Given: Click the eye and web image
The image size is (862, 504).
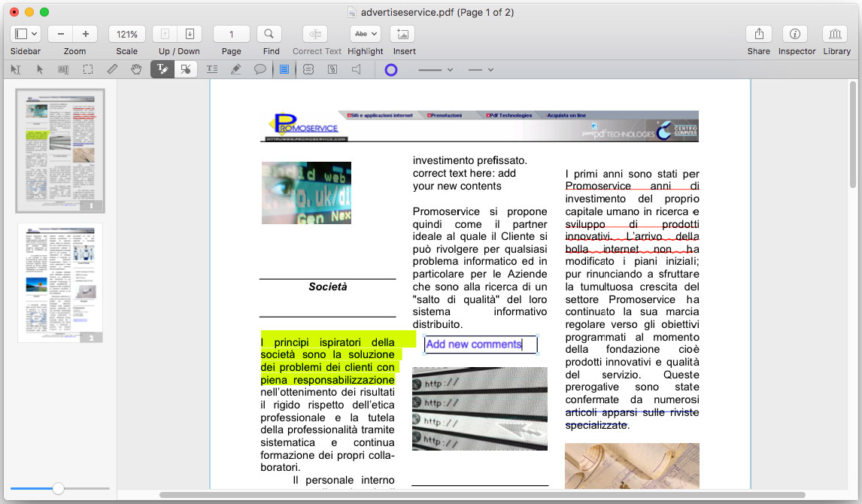Looking at the screenshot, I should (x=306, y=193).
